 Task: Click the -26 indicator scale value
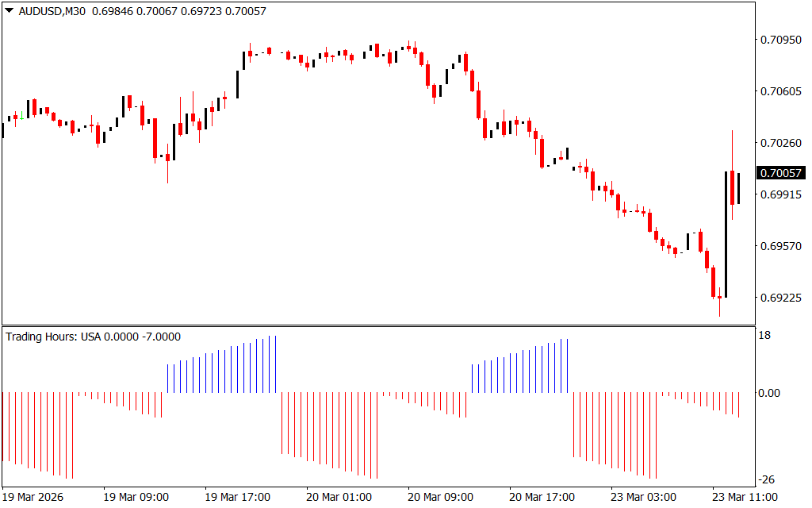[768, 479]
